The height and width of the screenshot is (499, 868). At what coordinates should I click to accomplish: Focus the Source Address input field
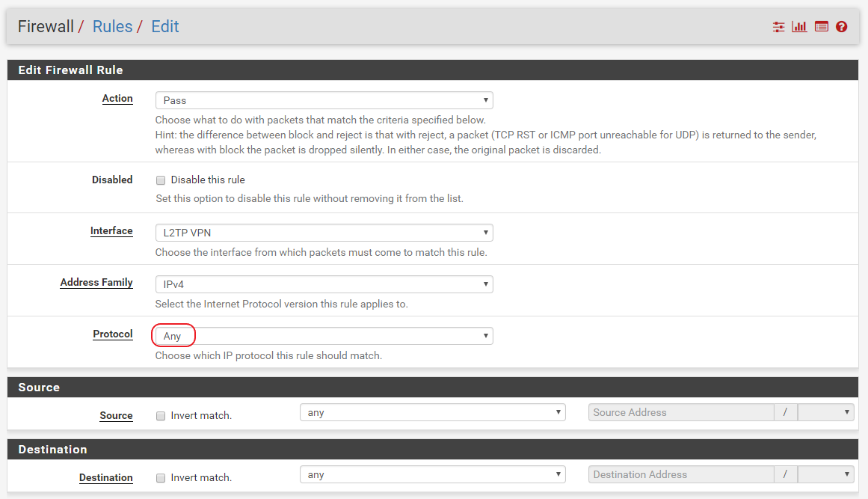point(681,412)
